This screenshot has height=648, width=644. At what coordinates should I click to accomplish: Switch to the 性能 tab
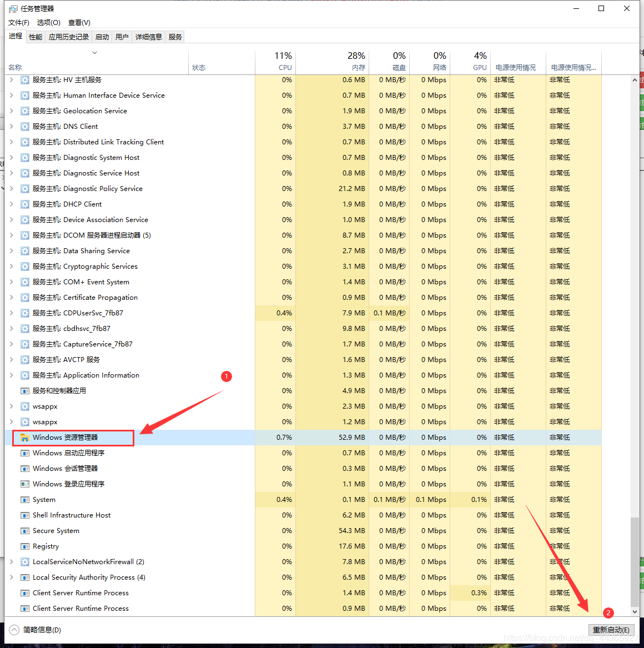click(36, 37)
